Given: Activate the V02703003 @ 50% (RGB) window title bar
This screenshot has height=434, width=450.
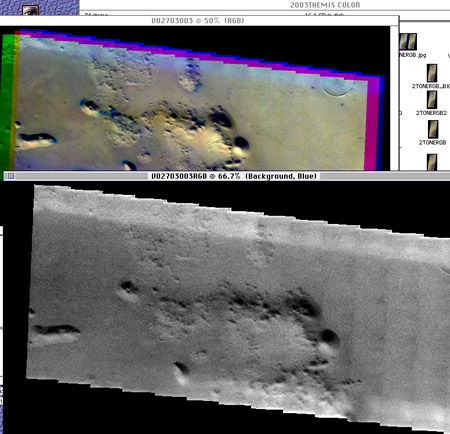Looking at the screenshot, I should (x=199, y=21).
